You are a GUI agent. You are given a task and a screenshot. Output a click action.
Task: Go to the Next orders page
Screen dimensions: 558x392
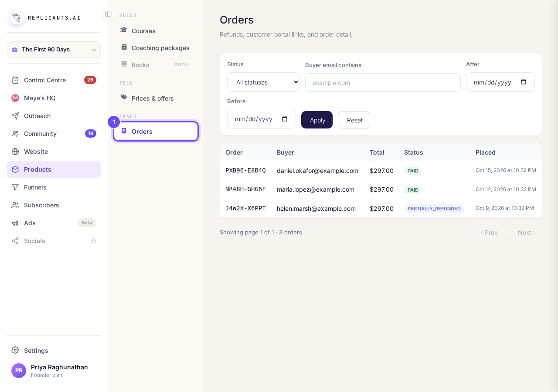pyautogui.click(x=525, y=233)
